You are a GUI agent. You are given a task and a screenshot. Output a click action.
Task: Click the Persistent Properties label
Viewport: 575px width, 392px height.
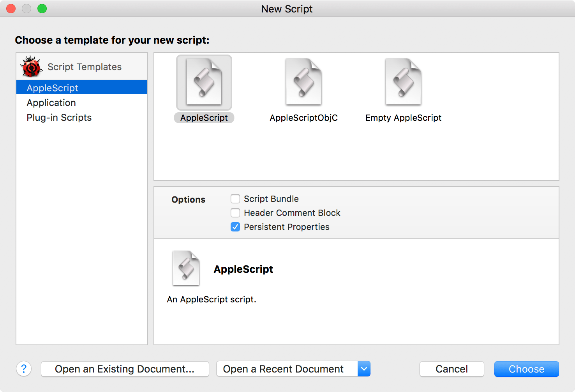(x=287, y=227)
